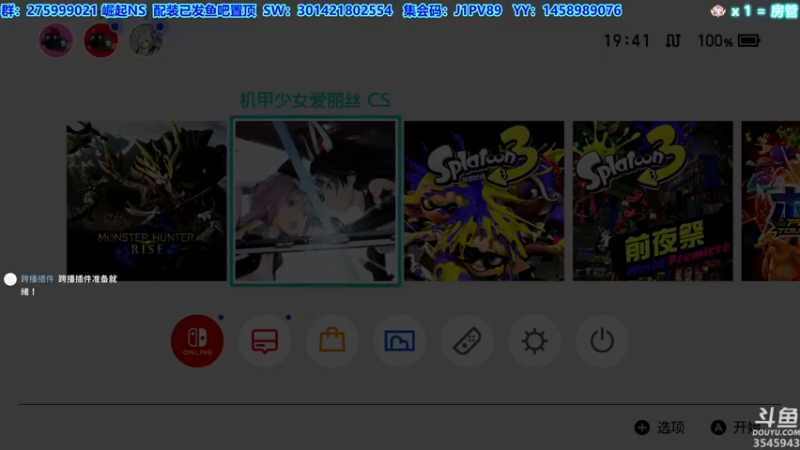Open the Album icon
This screenshot has width=800, height=450.
399,341
